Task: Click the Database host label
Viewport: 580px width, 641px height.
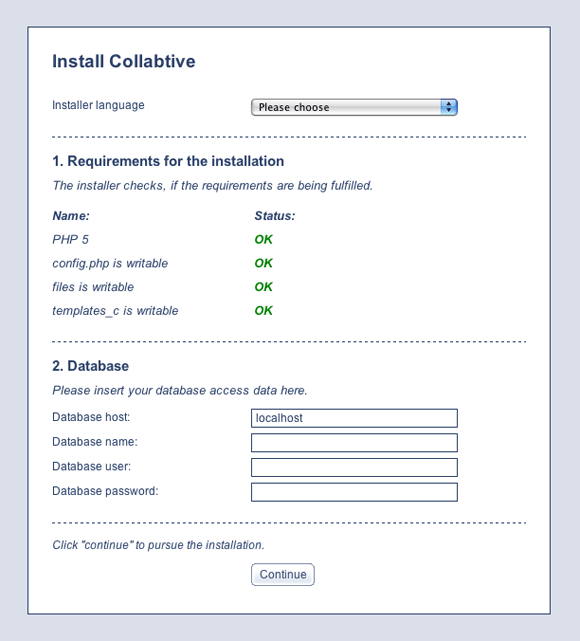Action: [x=91, y=417]
